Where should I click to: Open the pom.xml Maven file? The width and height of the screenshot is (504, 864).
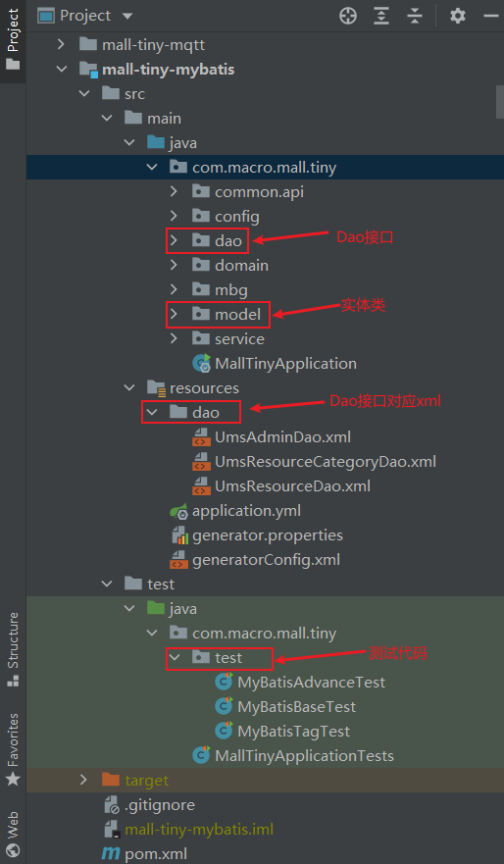pos(145,854)
